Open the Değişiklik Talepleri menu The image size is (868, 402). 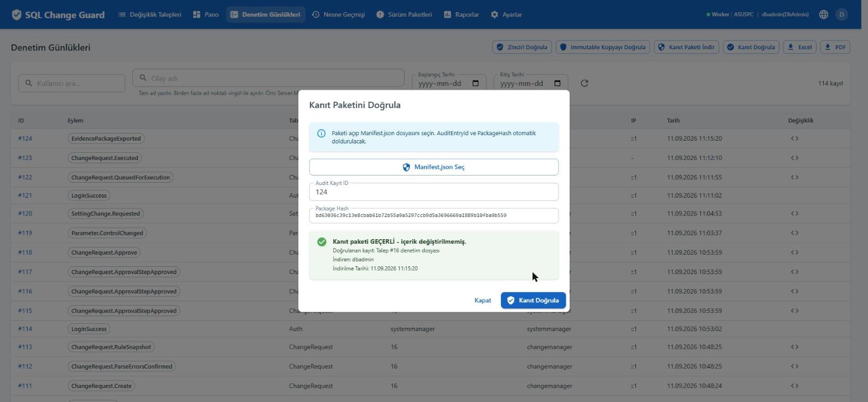pyautogui.click(x=149, y=14)
